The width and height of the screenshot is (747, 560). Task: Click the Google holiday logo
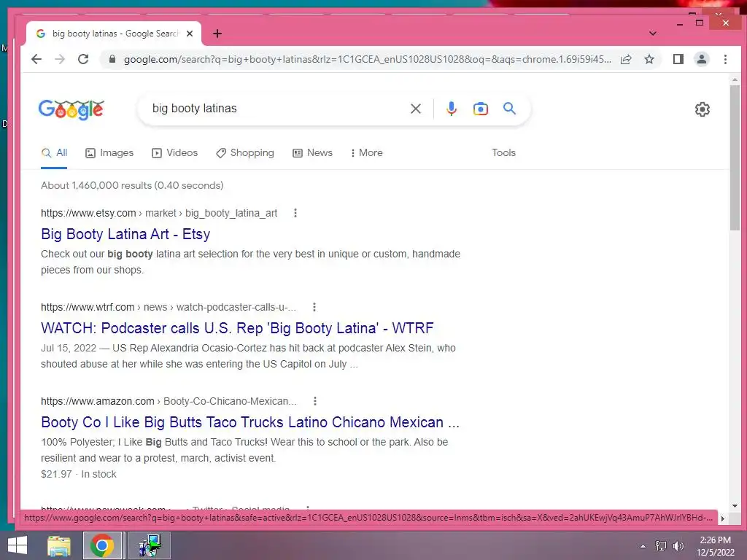(x=71, y=109)
